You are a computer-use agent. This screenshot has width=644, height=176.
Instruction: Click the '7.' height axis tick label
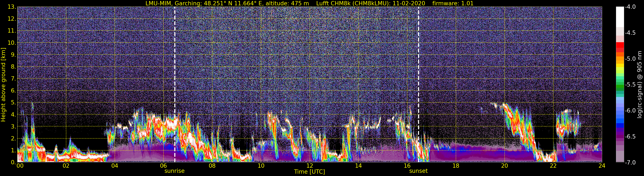click(x=13, y=79)
